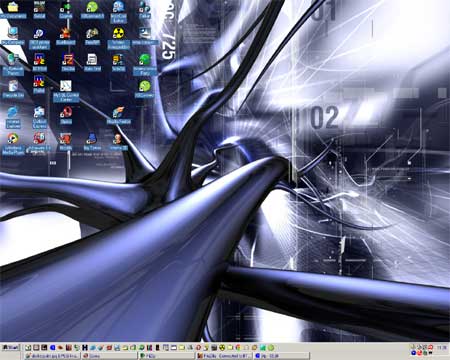The width and height of the screenshot is (450, 360).
Task: Click the system tray clock
Action: (442, 347)
